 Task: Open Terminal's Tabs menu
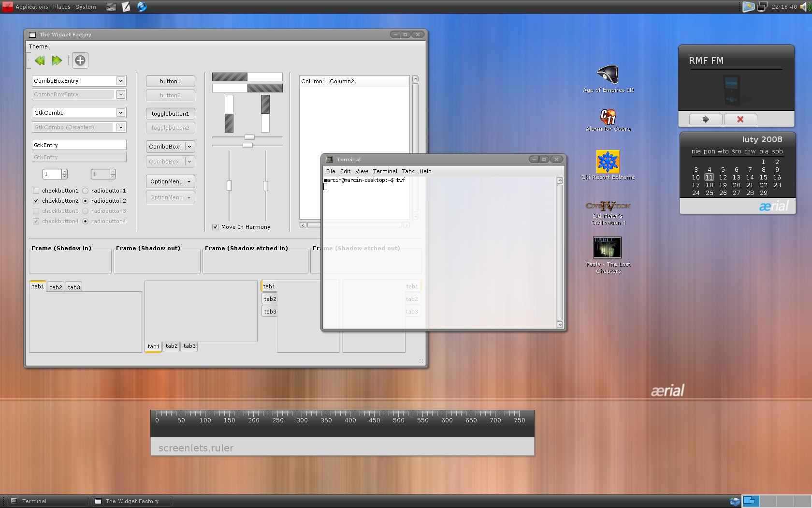coord(408,171)
